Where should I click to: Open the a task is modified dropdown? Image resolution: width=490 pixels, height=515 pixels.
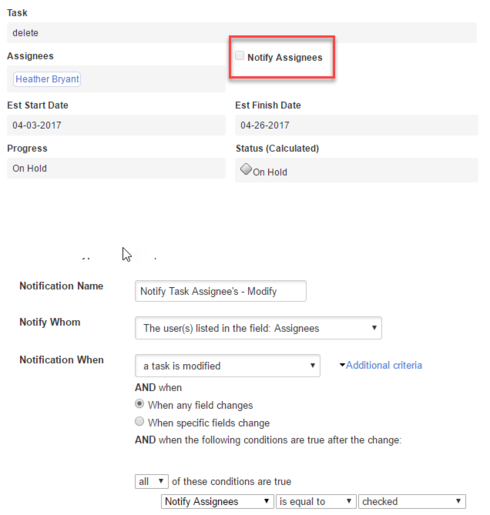(228, 366)
